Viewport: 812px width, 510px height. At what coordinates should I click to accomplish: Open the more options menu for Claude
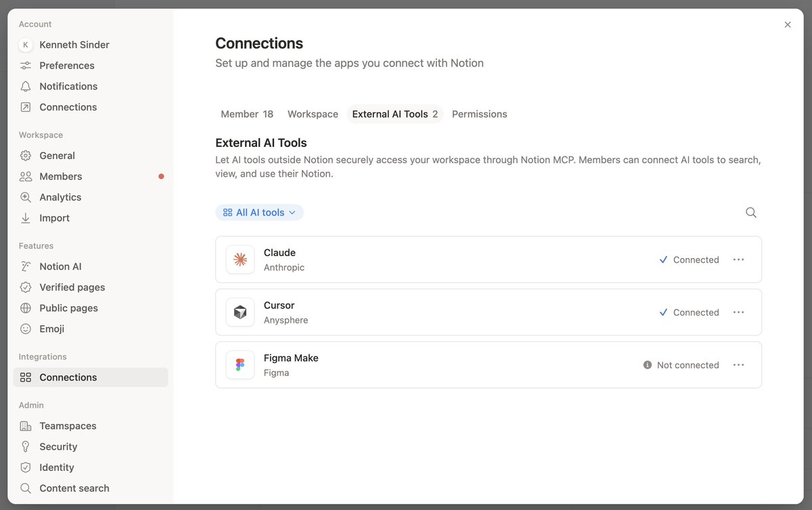738,259
